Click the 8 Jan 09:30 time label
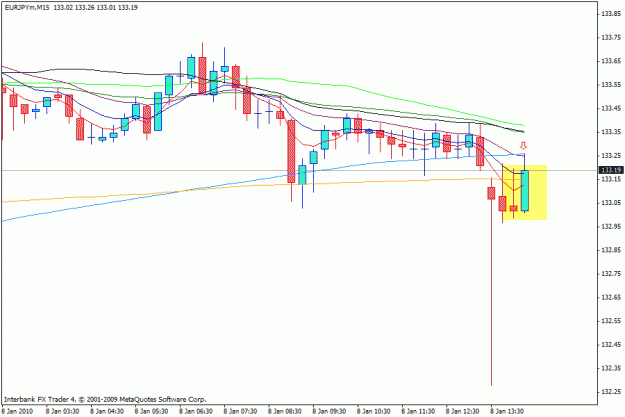 pos(329,411)
